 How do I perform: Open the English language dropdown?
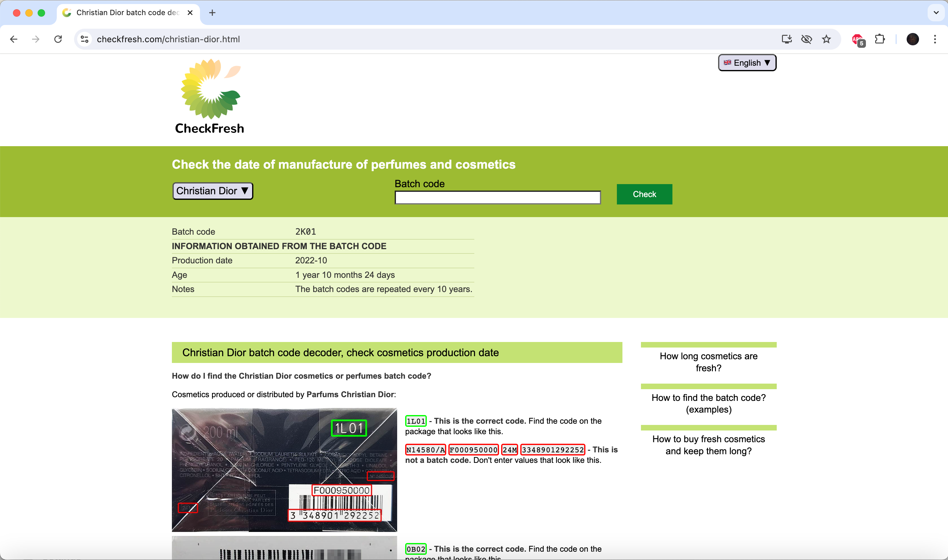click(747, 63)
